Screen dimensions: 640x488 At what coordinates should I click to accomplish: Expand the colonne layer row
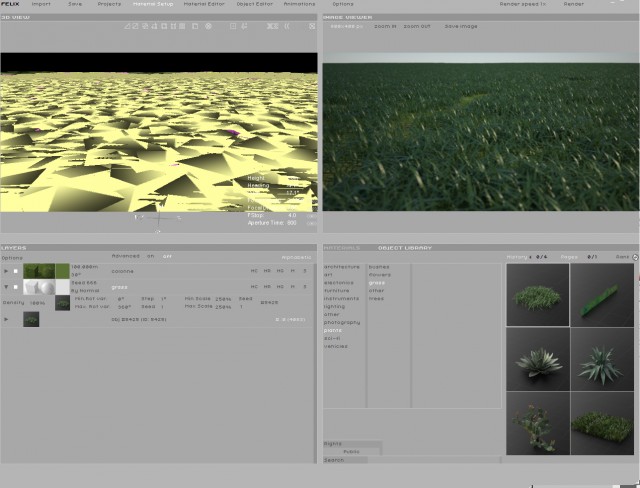6,271
